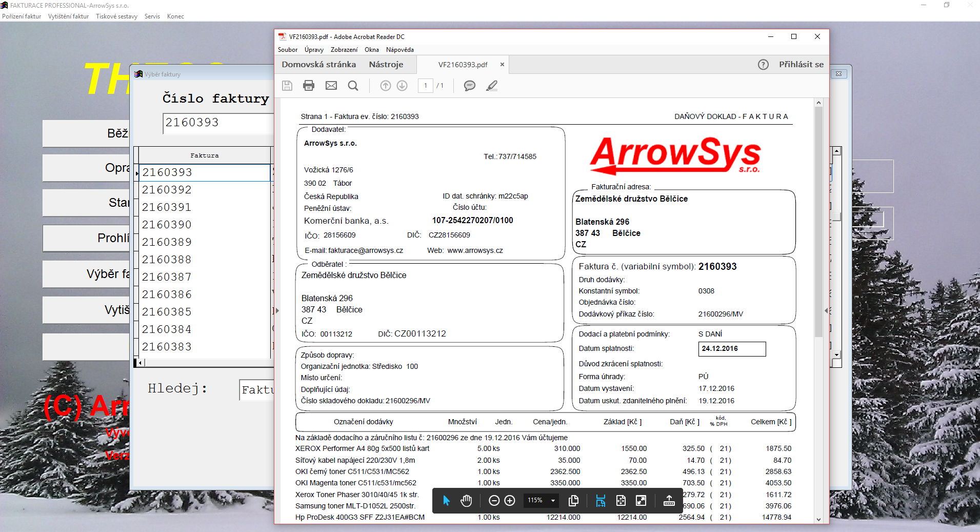Send the file by email envelope icon
Screen dimensions: 980x532
click(x=331, y=86)
